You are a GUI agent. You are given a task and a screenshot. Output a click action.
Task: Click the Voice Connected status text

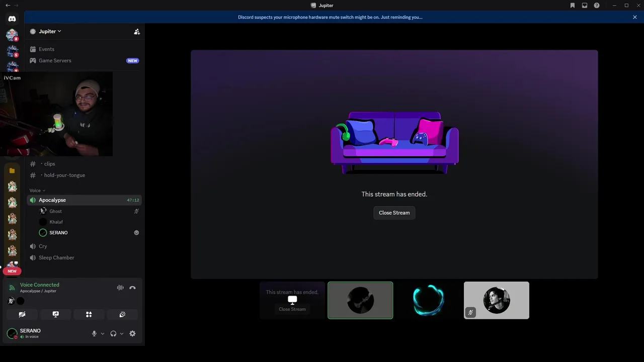pos(40,285)
